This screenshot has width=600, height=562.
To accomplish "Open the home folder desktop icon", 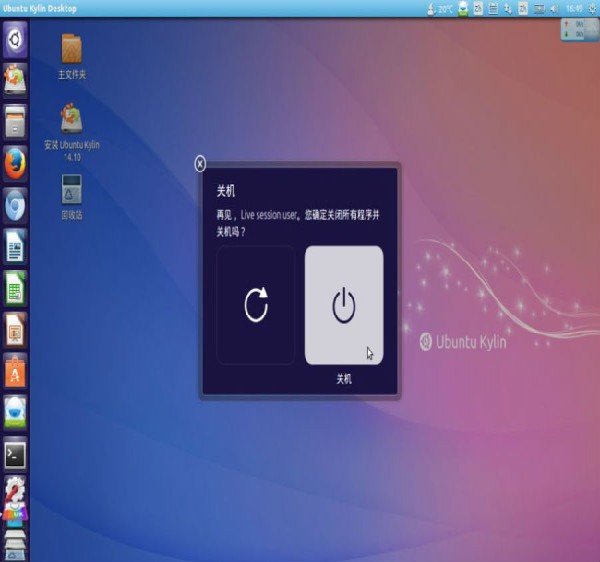I will [72, 48].
